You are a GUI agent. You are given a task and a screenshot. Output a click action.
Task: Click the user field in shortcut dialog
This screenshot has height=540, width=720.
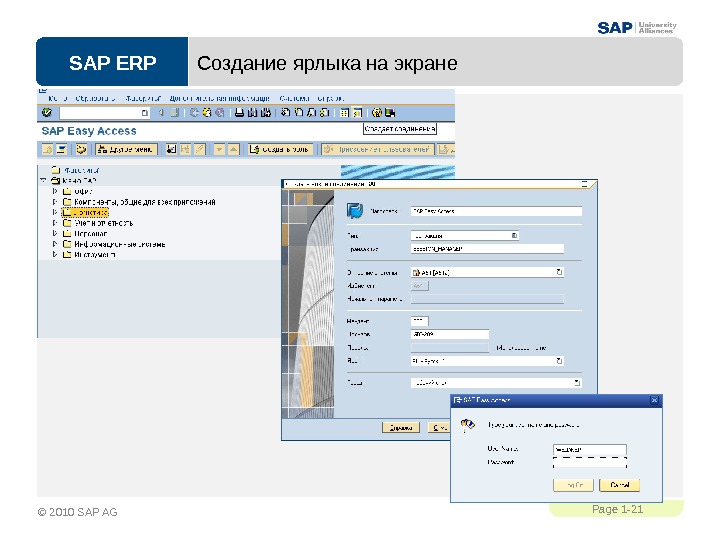(x=450, y=334)
